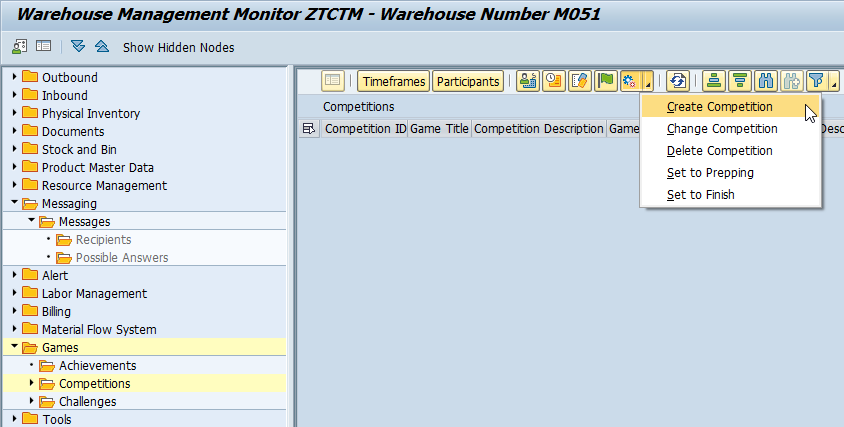Viewport: 844px width, 427px height.
Task: Click the Refresh icon in the toolbar
Action: (678, 82)
